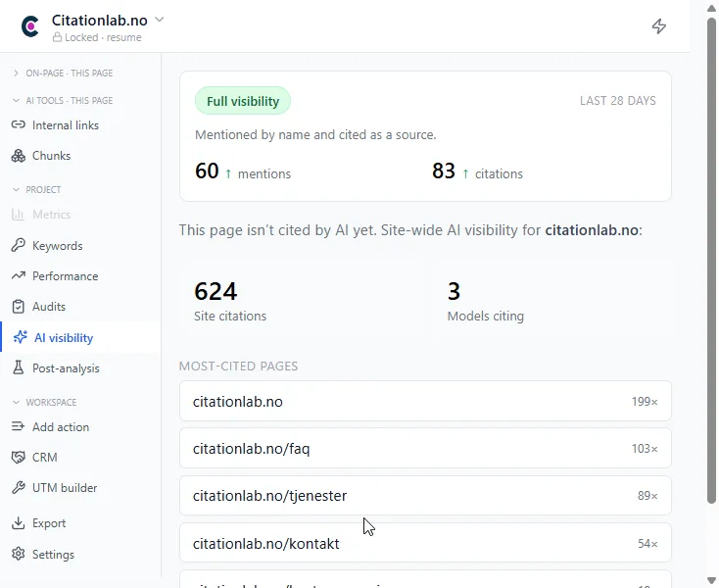Click the Metrics bar chart icon
Viewport: 719px width, 588px height.
point(19,215)
